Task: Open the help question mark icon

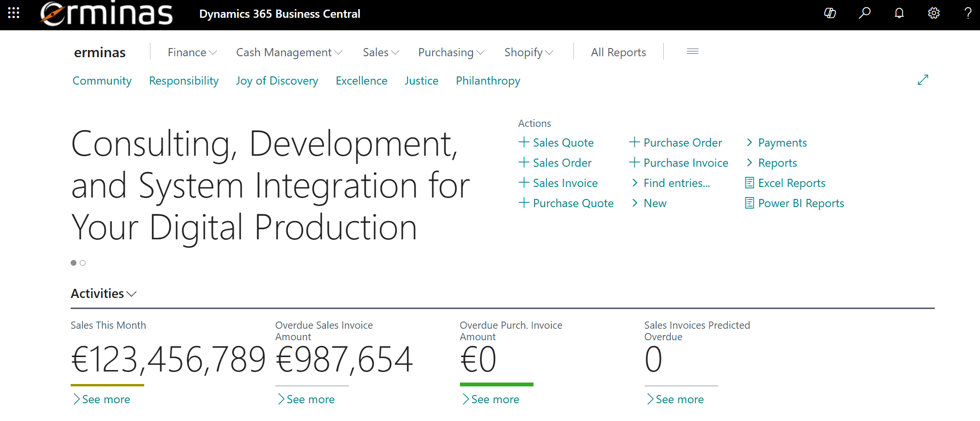Action: click(x=968, y=13)
